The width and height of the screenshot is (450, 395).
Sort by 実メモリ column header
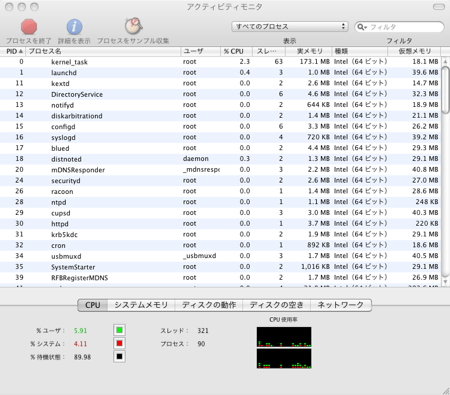coord(309,51)
